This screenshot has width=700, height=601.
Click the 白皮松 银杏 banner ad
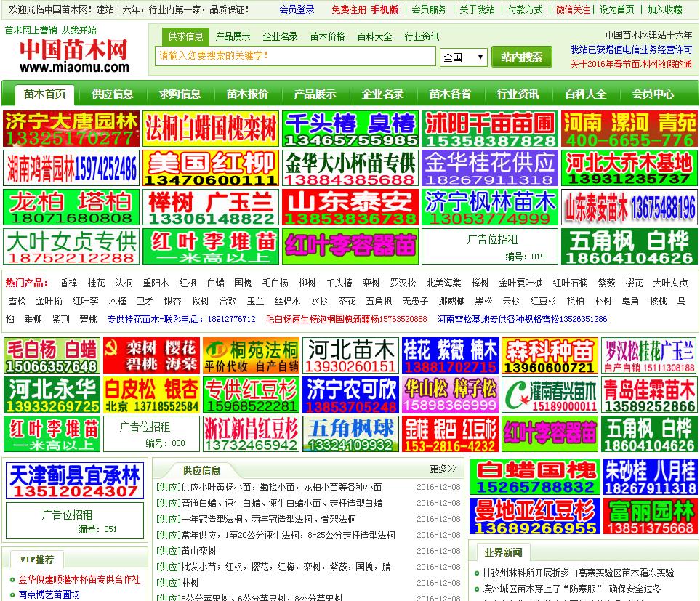point(151,395)
